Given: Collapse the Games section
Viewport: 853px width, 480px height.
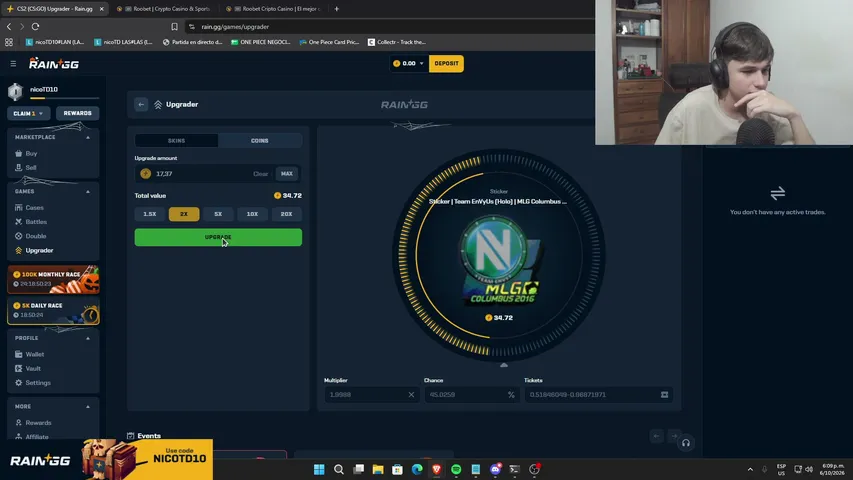Looking at the screenshot, I should pos(88,192).
